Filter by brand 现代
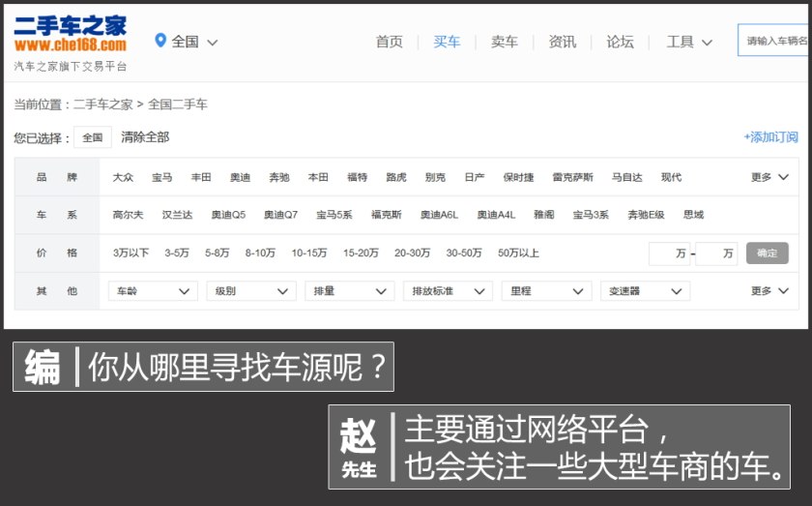Image resolution: width=812 pixels, height=506 pixels. [x=671, y=177]
